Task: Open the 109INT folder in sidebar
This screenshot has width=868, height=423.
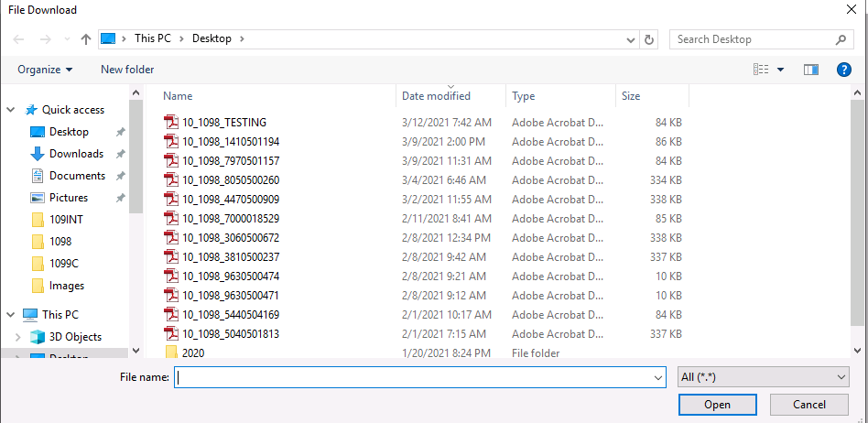Action: pyautogui.click(x=66, y=219)
